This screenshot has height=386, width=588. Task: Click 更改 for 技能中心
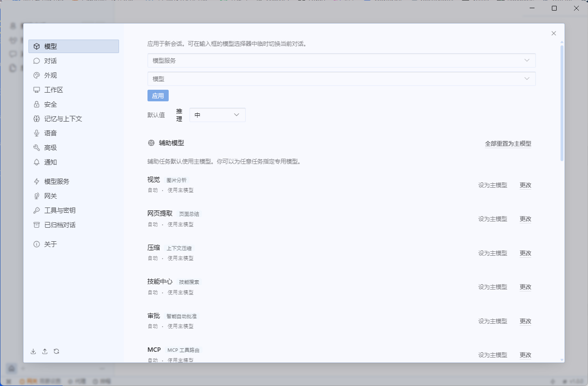525,287
